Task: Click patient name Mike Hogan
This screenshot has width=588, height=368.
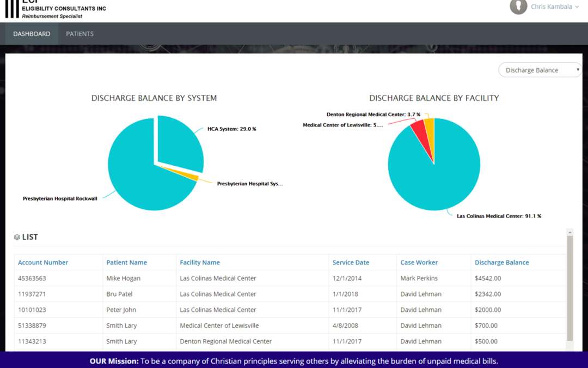Action: [124, 278]
